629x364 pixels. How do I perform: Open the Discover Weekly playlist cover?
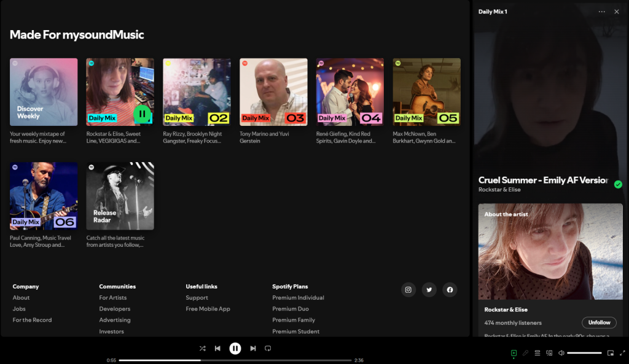click(x=44, y=92)
